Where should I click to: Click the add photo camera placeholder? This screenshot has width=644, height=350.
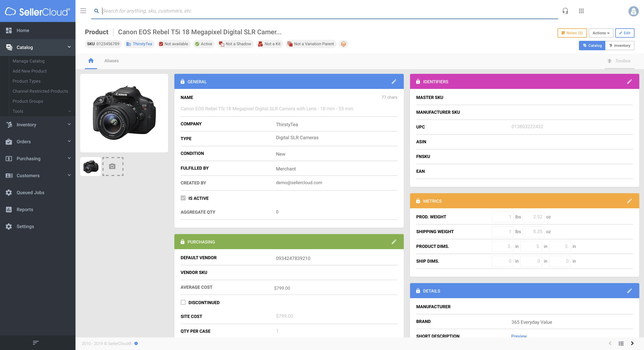pos(113,166)
